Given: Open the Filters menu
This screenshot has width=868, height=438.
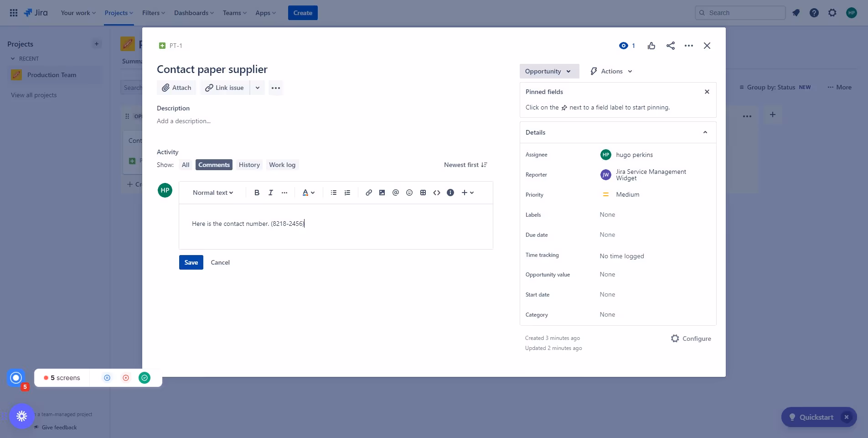Looking at the screenshot, I should click(154, 13).
